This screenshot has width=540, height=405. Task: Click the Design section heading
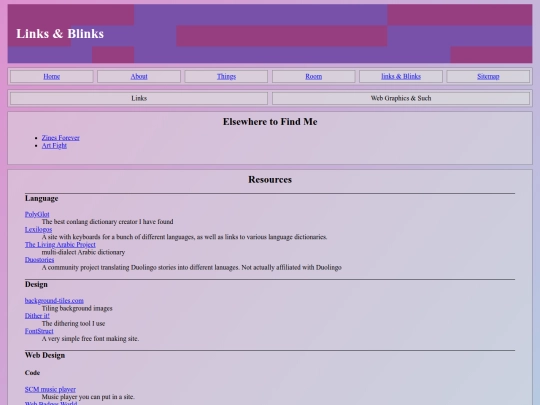[x=36, y=284]
